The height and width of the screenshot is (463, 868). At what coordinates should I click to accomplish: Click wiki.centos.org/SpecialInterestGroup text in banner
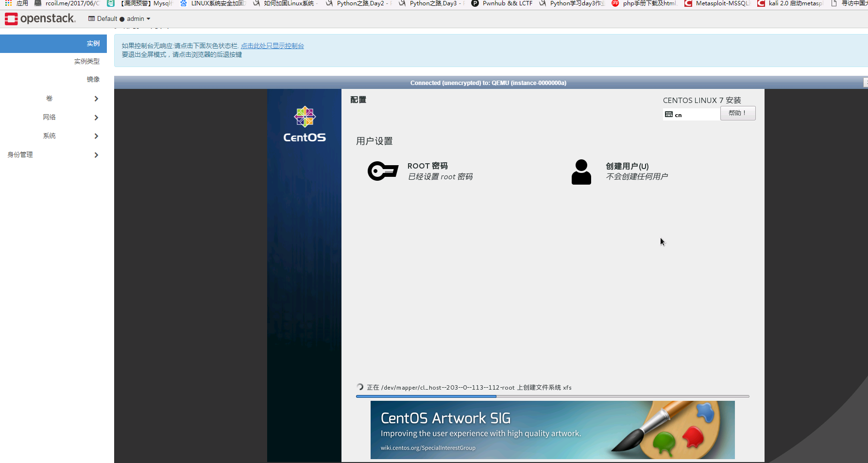(x=428, y=448)
